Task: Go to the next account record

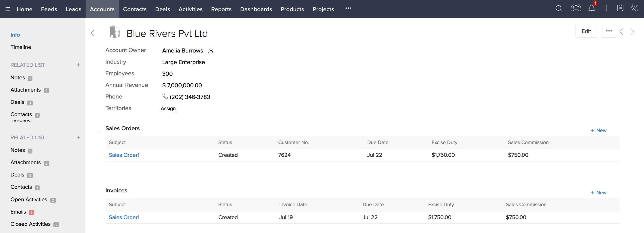Action: (632, 32)
